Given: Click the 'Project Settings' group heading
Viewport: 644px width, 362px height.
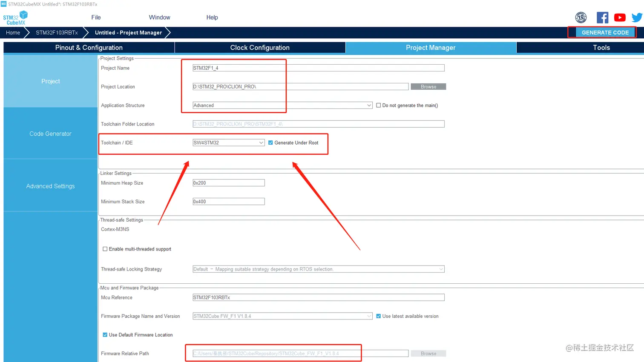Looking at the screenshot, I should (x=117, y=58).
